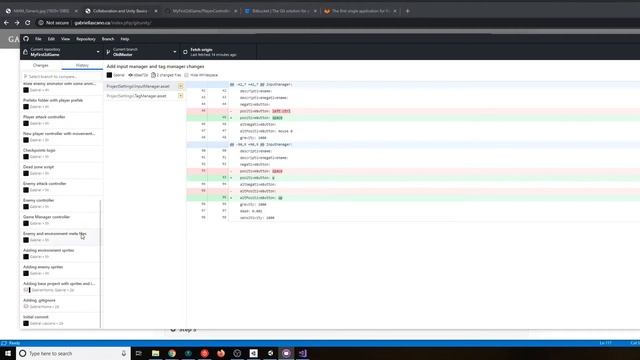
Task: Click avatar of 'Initial commit' entry
Action: [26, 323]
